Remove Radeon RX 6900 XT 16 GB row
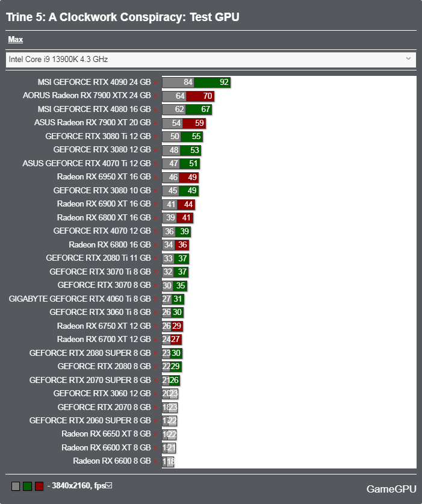Image resolution: width=422 pixels, height=504 pixels. [x=155, y=204]
